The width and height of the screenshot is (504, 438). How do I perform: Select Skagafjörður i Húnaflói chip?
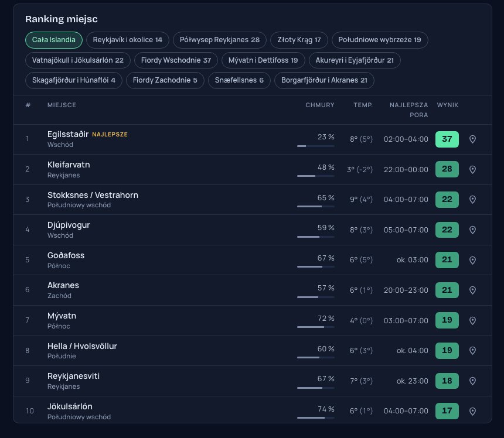(x=74, y=80)
